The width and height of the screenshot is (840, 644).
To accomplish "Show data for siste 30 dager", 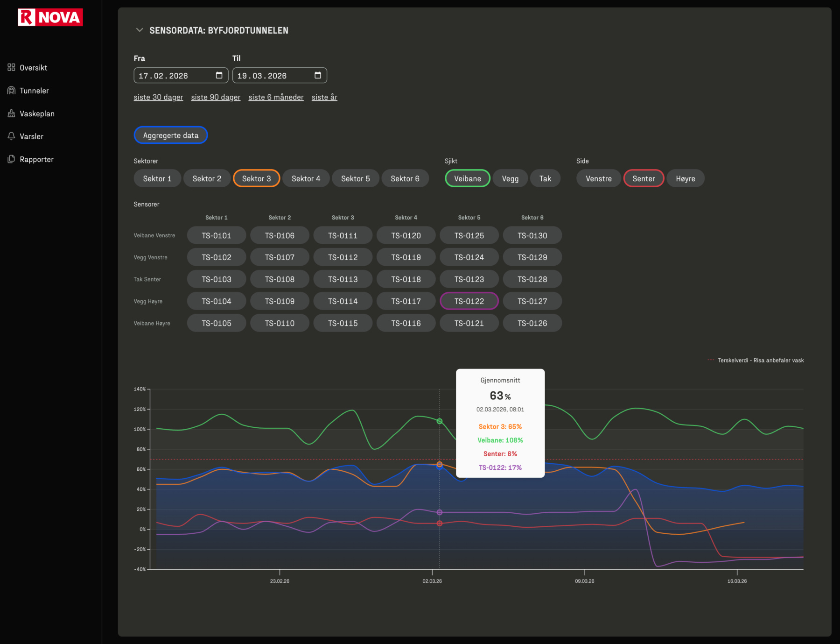I will coord(158,97).
